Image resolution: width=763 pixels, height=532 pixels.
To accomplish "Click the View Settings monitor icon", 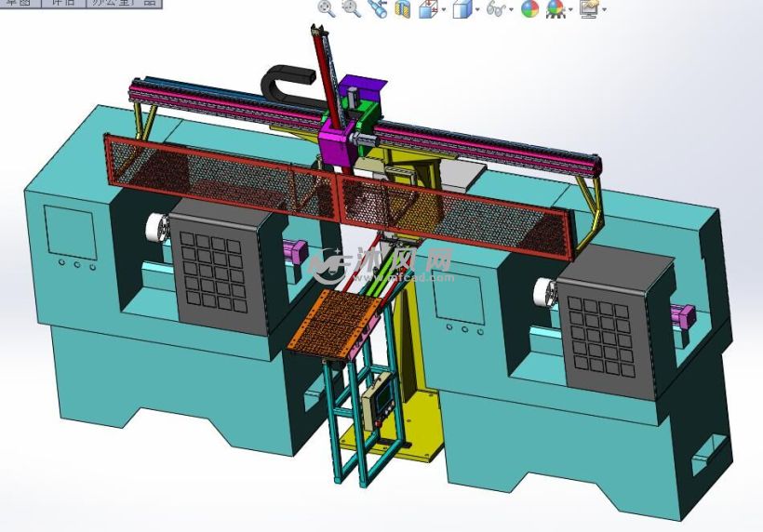I will click(588, 9).
